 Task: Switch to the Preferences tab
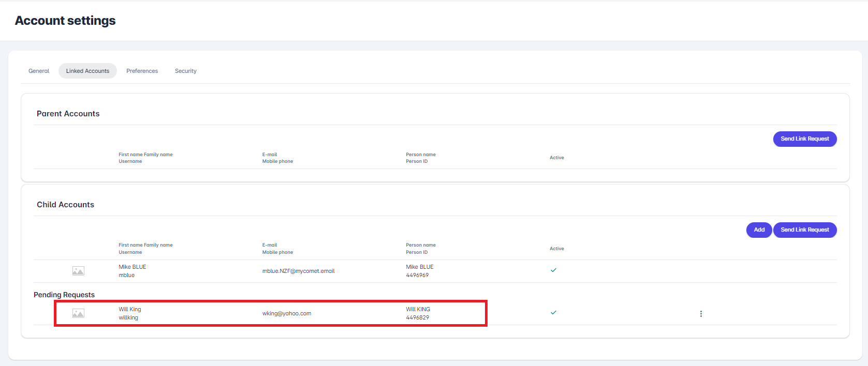(142, 71)
